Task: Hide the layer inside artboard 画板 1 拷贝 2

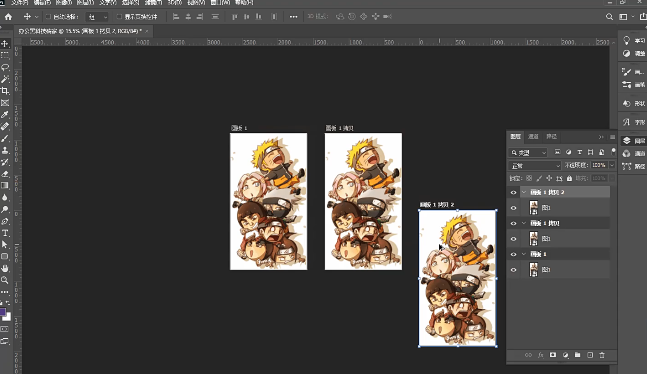Action: (513, 208)
